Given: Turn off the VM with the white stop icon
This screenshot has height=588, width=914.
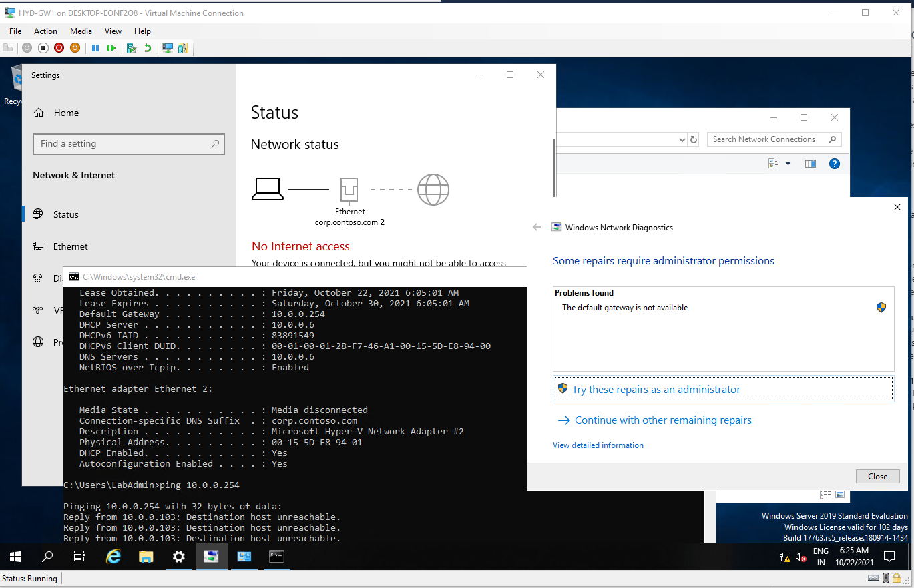Looking at the screenshot, I should tap(43, 48).
